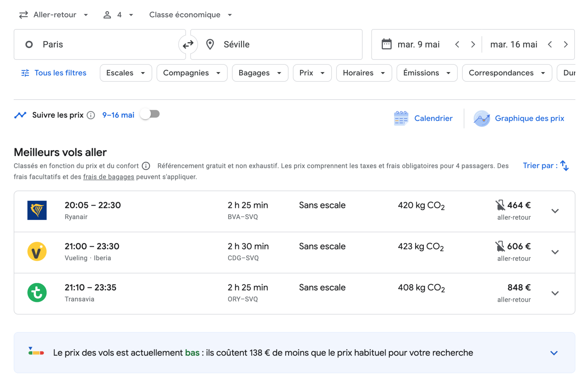Select return date mar. 16 mai

click(514, 44)
